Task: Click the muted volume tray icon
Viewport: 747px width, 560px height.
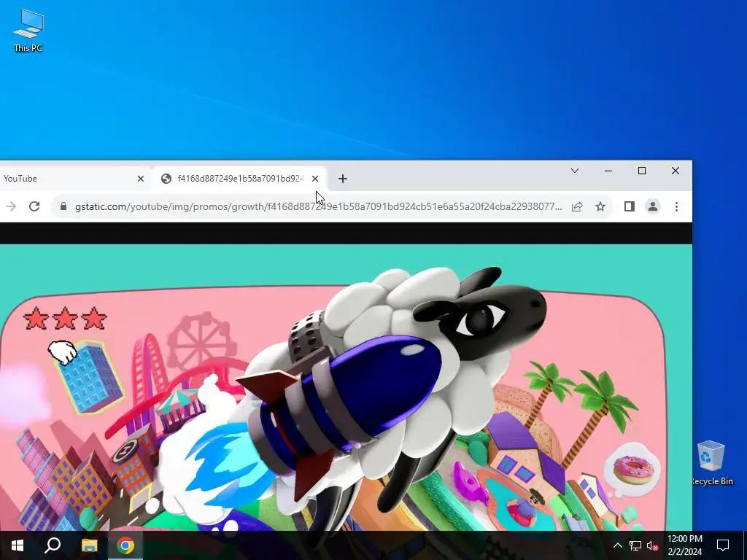Action: click(x=652, y=545)
